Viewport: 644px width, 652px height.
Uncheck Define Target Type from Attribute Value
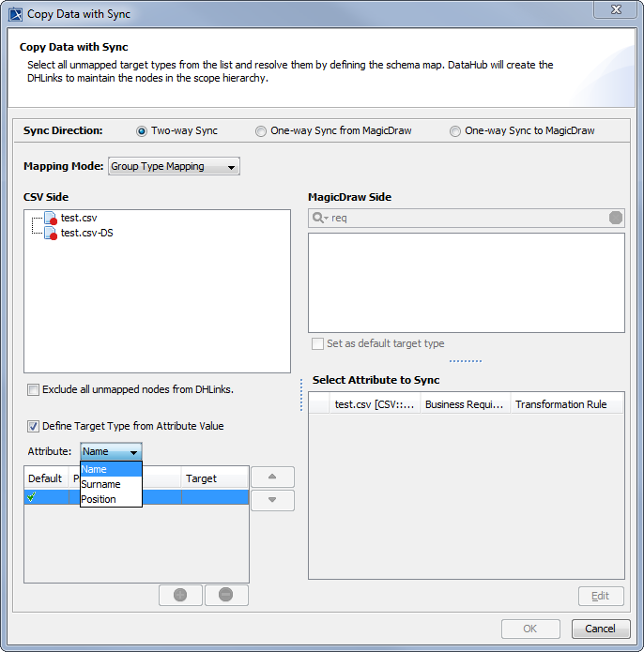point(33,426)
